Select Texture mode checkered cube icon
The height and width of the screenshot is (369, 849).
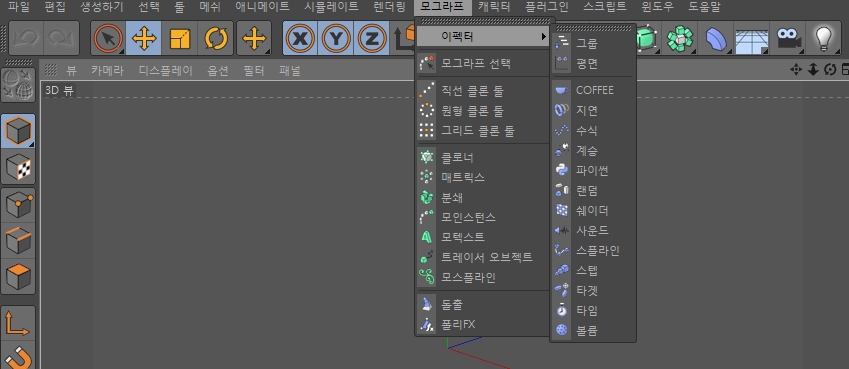coord(18,167)
